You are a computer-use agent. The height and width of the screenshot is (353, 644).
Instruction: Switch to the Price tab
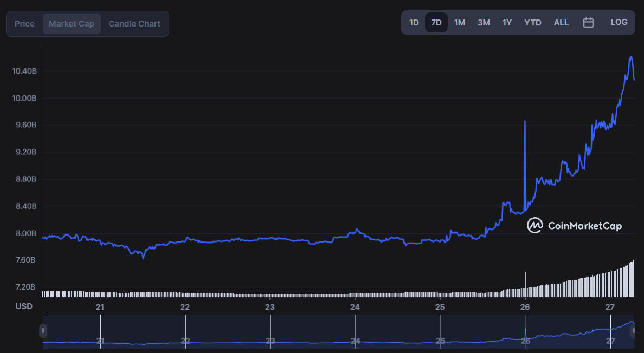pos(24,24)
